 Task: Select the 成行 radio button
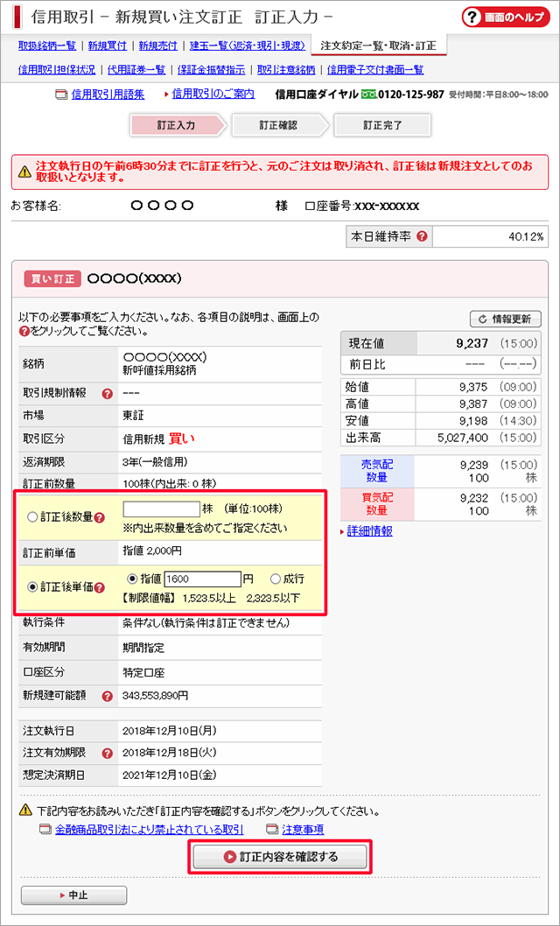pyautogui.click(x=276, y=579)
